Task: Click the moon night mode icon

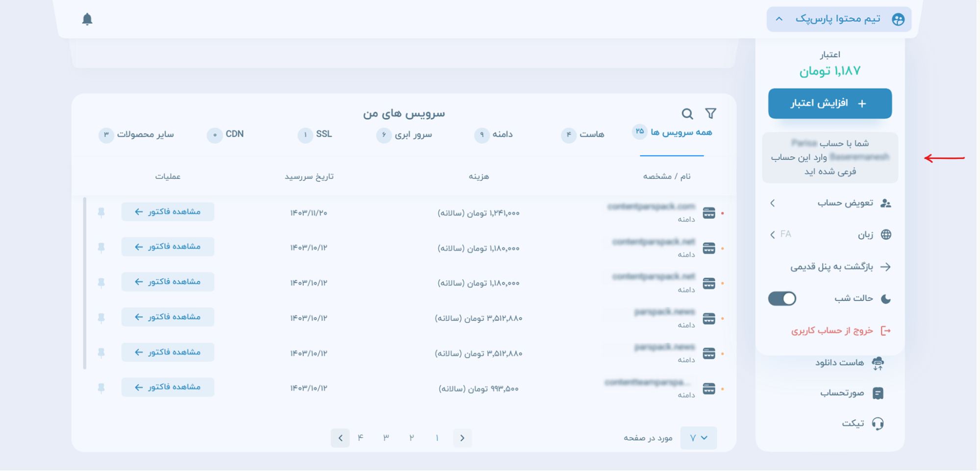Action: click(885, 299)
